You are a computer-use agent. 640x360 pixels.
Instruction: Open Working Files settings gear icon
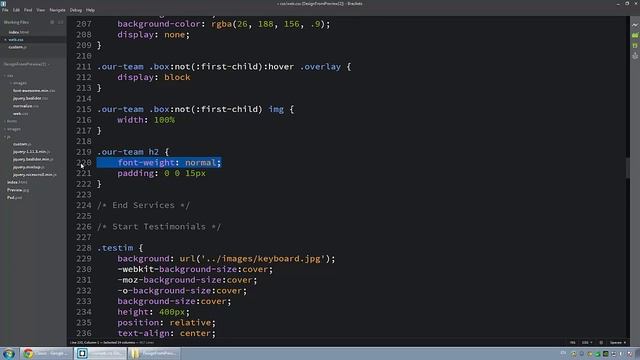click(x=52, y=22)
